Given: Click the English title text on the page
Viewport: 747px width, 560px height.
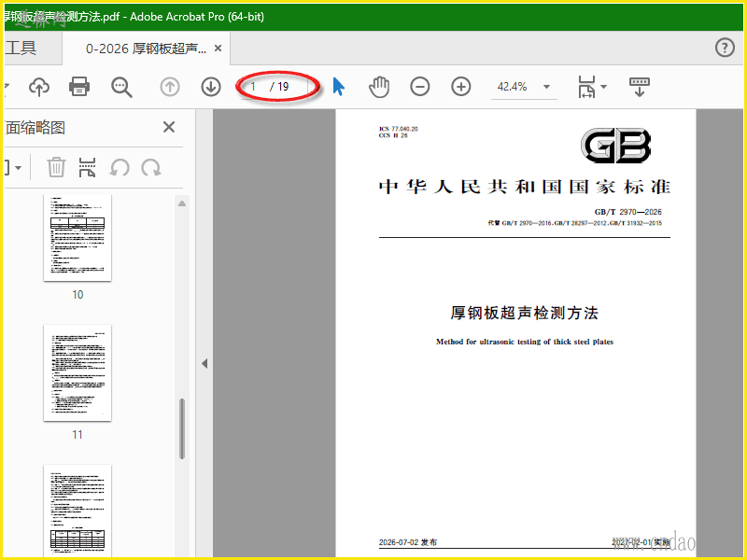Looking at the screenshot, I should tap(525, 342).
